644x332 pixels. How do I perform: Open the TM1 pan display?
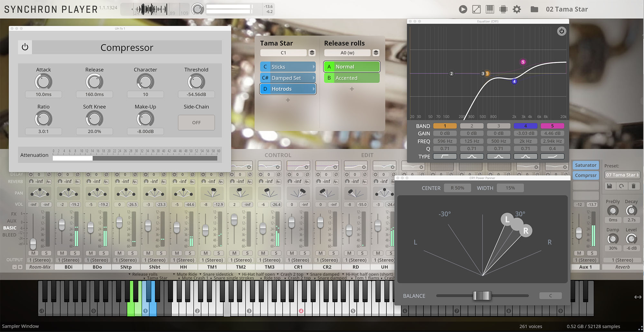[x=212, y=193]
